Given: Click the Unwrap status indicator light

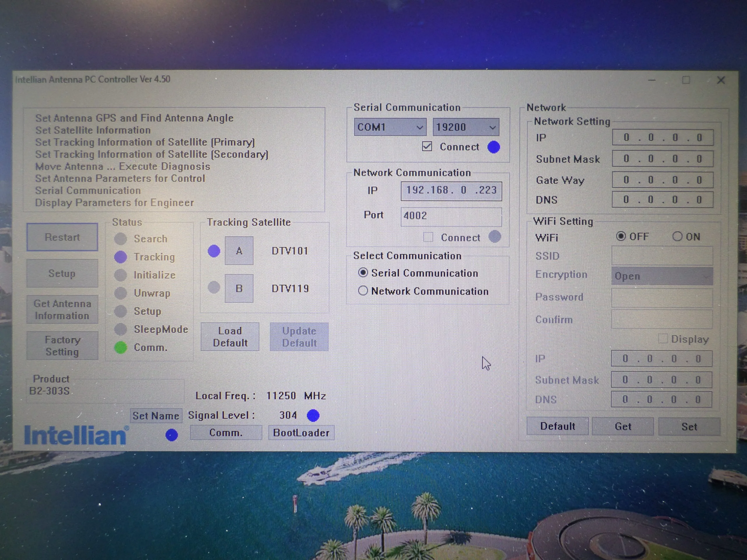Looking at the screenshot, I should (x=121, y=293).
